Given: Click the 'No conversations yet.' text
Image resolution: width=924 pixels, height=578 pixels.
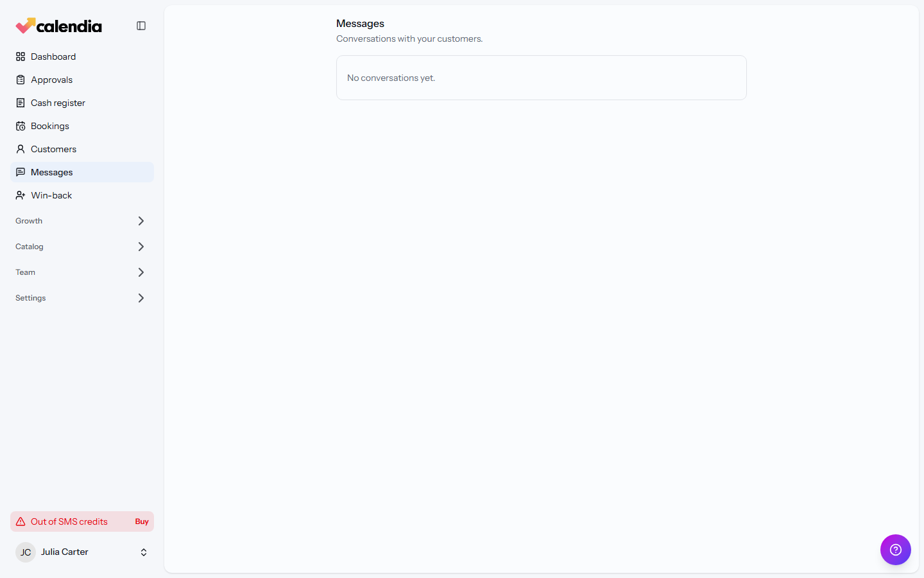Looking at the screenshot, I should pyautogui.click(x=391, y=78).
